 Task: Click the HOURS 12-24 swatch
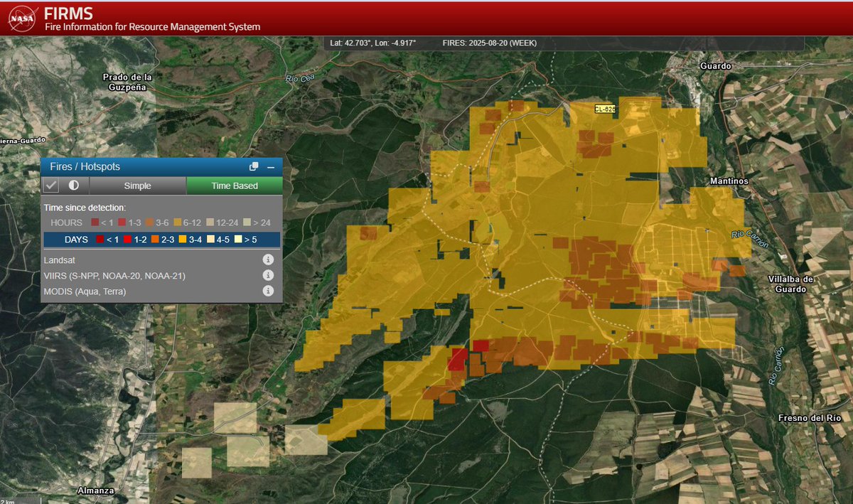pyautogui.click(x=210, y=222)
